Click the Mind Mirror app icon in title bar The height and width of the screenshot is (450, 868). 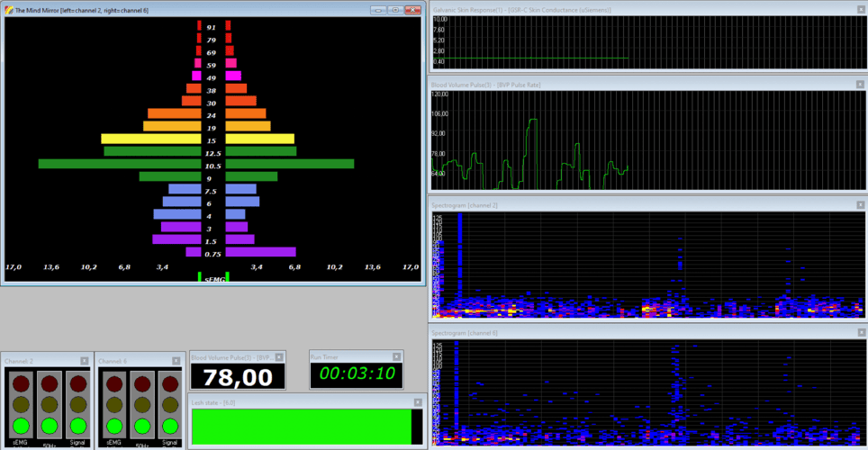(x=9, y=10)
